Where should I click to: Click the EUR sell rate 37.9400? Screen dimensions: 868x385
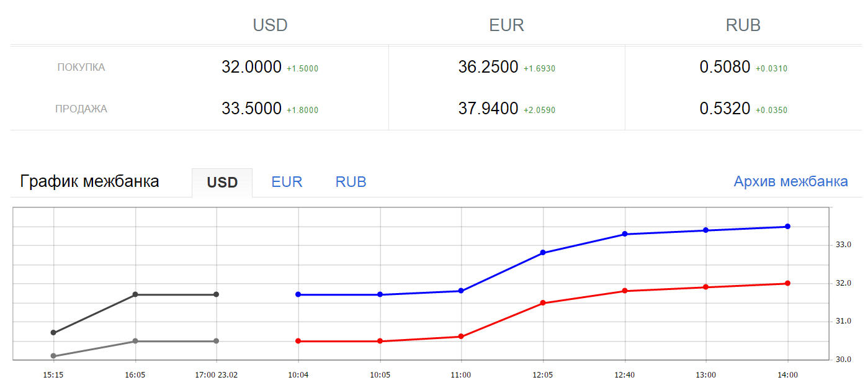[488, 109]
